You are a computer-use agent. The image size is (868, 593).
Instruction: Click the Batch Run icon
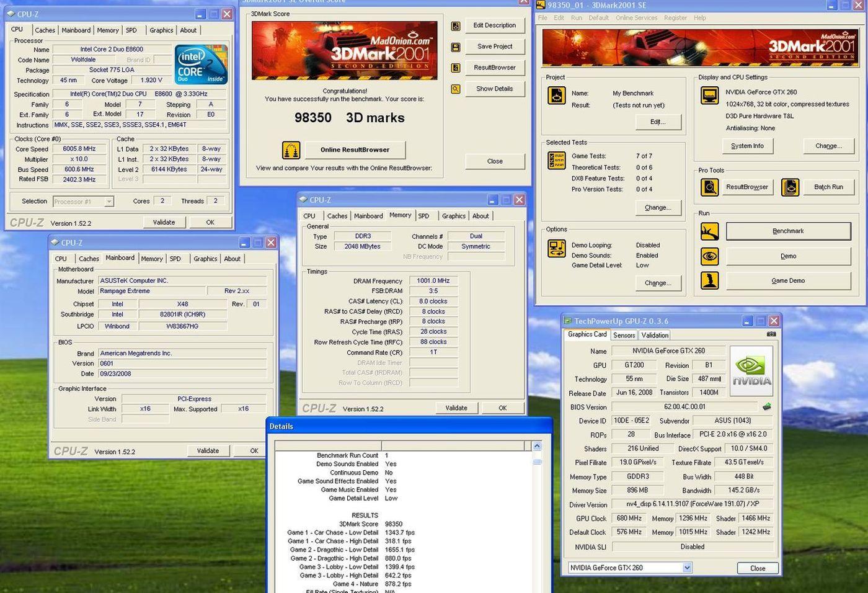[x=790, y=187]
